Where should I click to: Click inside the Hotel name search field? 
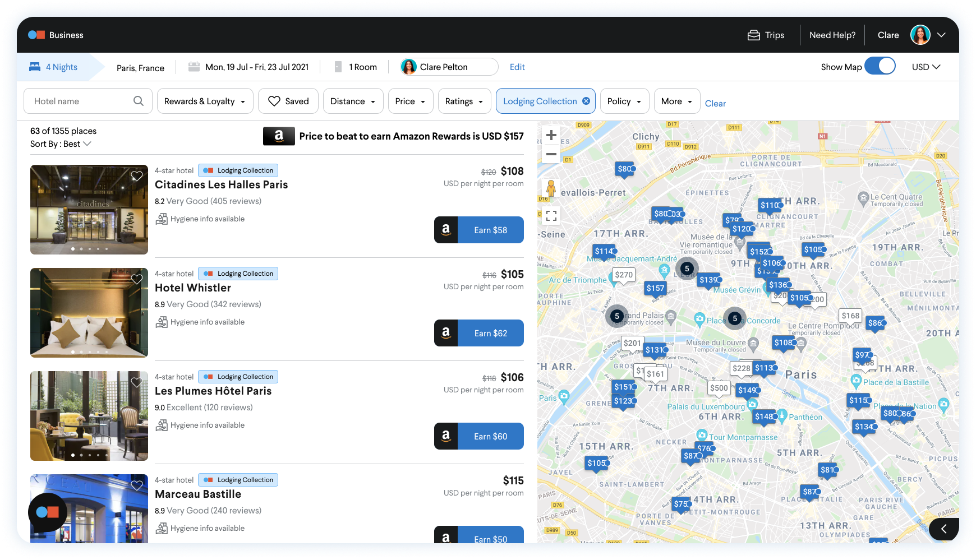click(x=88, y=101)
